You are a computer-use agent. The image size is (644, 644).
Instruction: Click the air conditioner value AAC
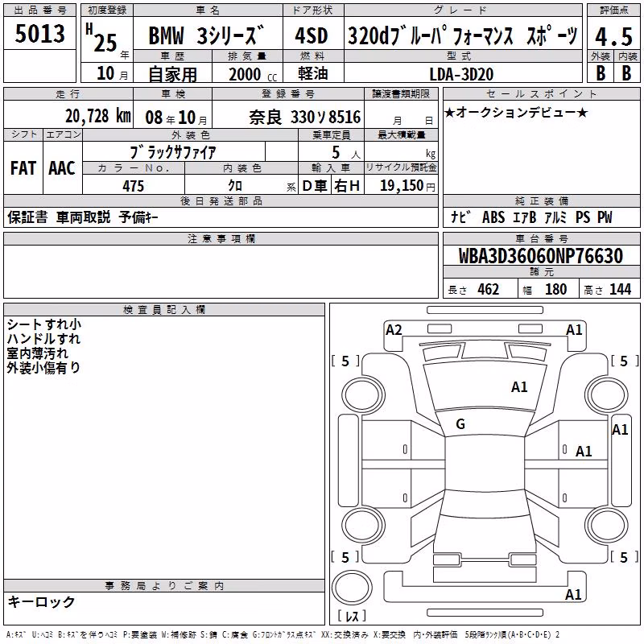[62, 168]
